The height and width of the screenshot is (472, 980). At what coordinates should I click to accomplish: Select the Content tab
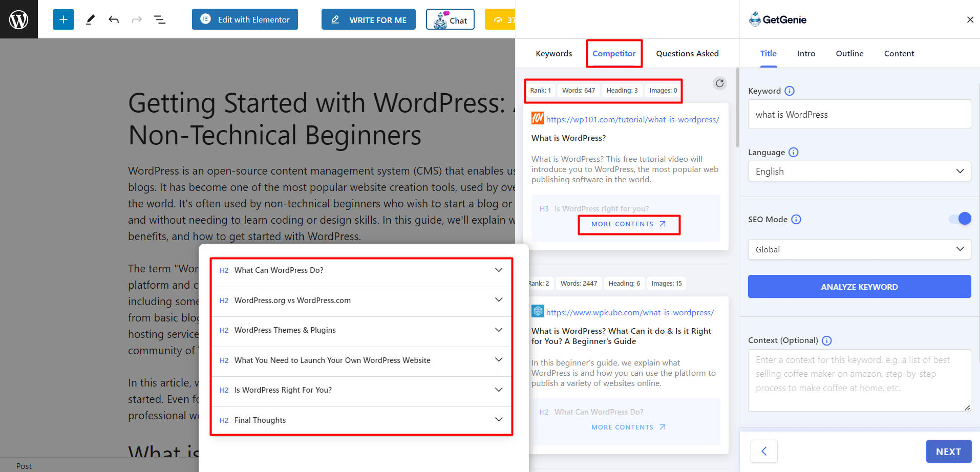point(899,53)
